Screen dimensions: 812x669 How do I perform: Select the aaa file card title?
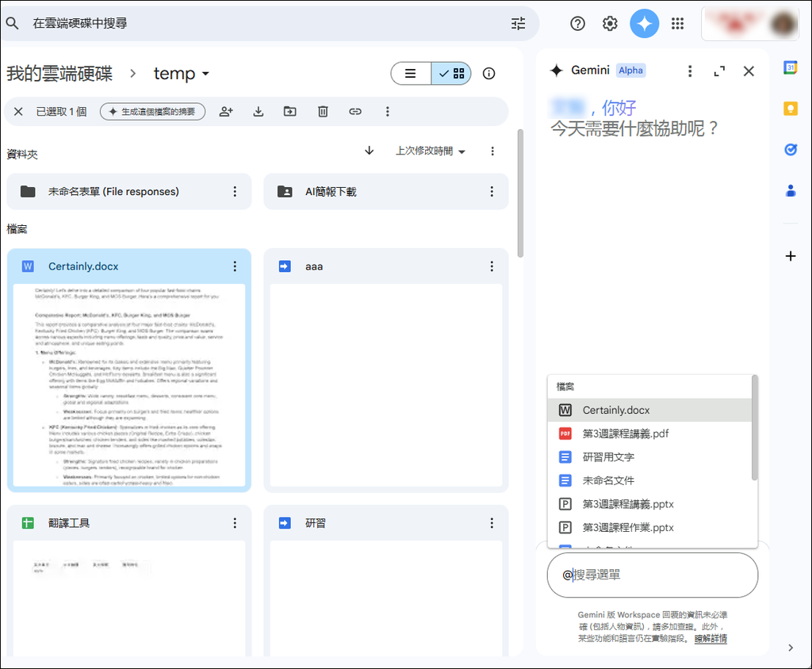(x=314, y=266)
